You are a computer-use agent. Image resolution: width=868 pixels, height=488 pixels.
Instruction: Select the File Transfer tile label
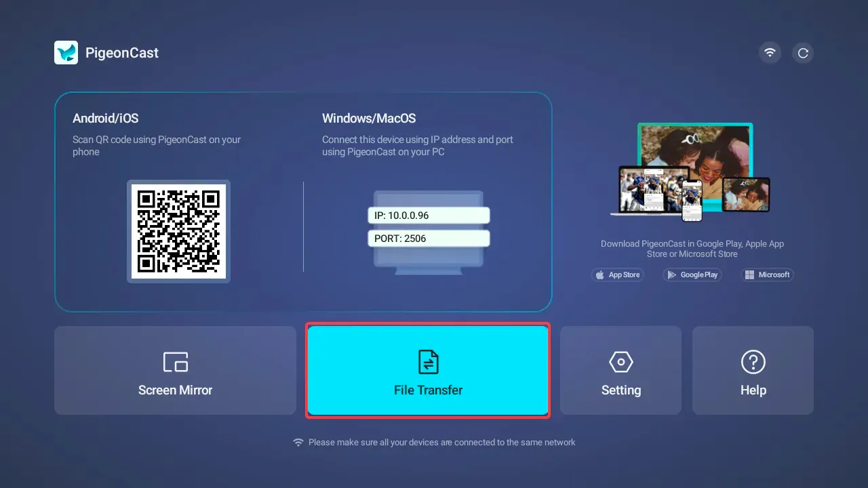coord(428,390)
